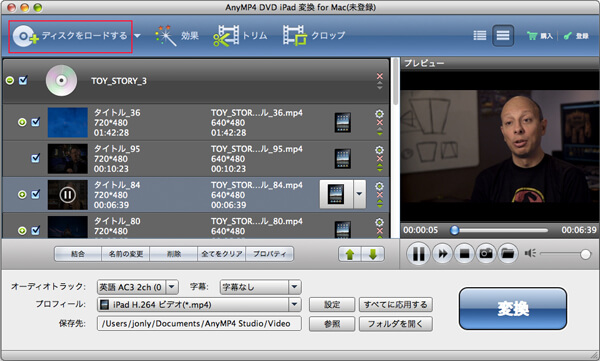Collapse the TOY_STORY_3 disc entry

click(x=10, y=80)
